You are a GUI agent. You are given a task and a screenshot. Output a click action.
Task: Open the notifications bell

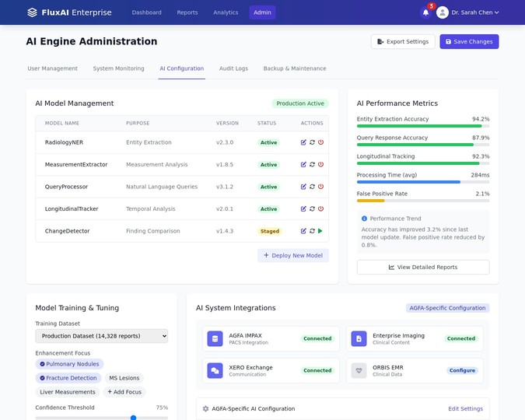tap(425, 12)
